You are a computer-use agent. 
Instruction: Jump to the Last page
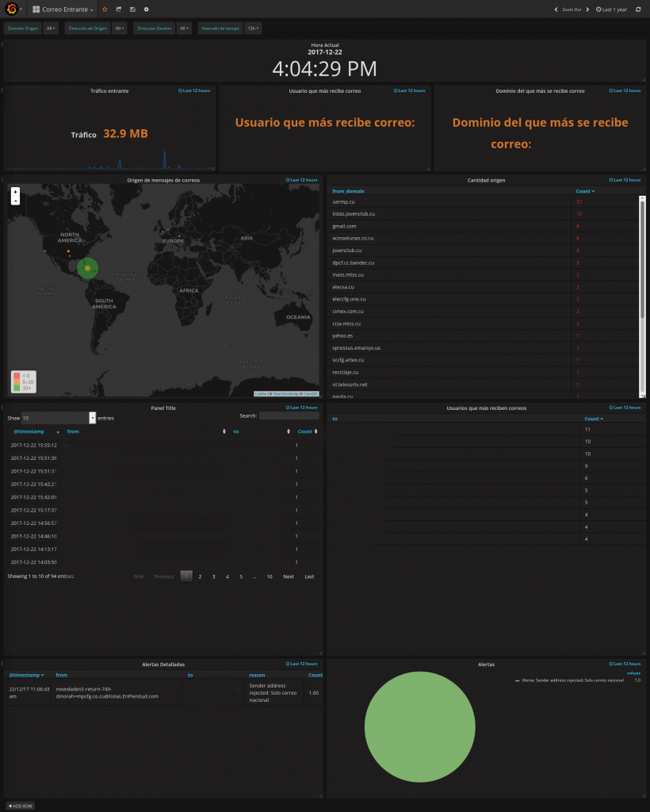click(309, 576)
